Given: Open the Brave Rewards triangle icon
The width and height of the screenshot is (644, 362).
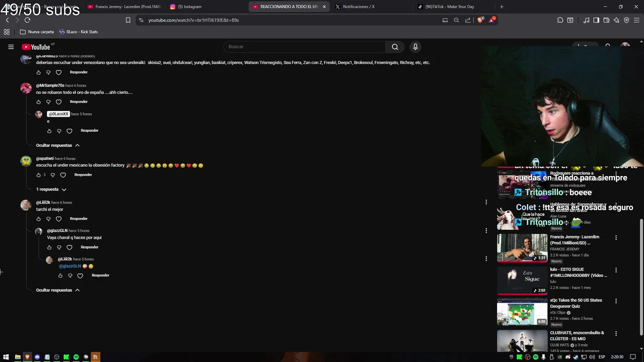Looking at the screenshot, I should tap(493, 20).
